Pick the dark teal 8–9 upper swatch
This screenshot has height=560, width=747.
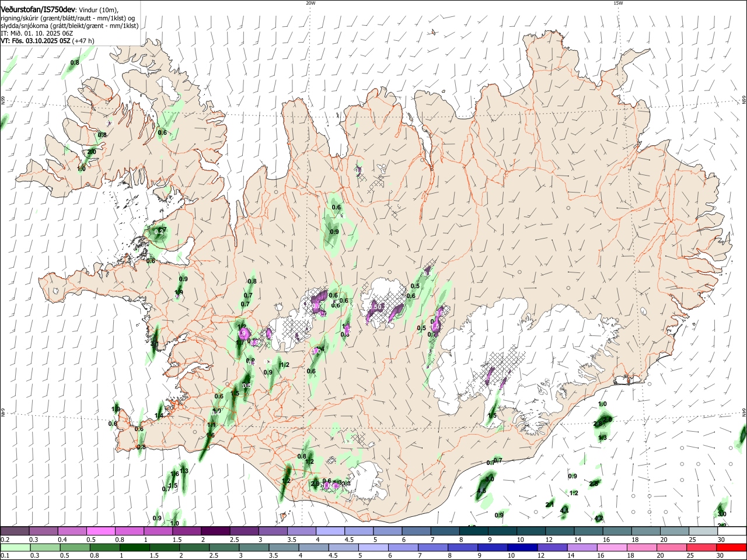pyautogui.click(x=474, y=531)
